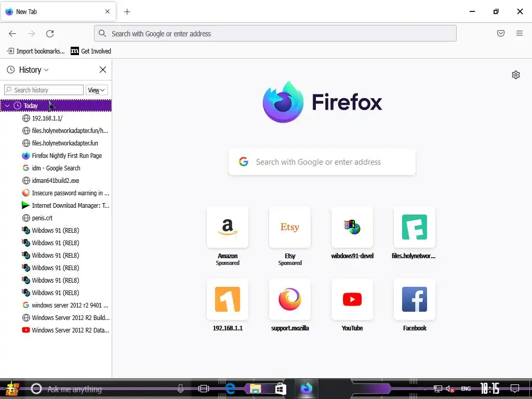Collapse the Today history folder
532x399 pixels.
7,106
